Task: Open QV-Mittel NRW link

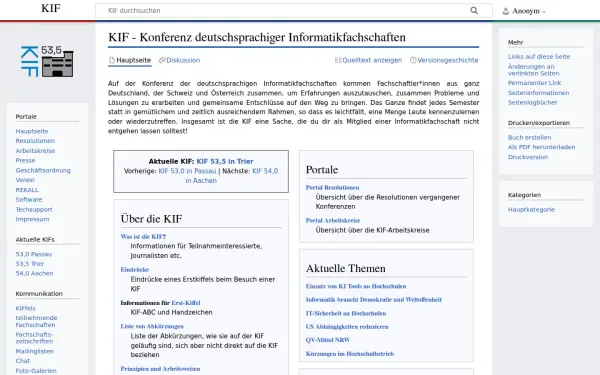Action: tap(328, 340)
